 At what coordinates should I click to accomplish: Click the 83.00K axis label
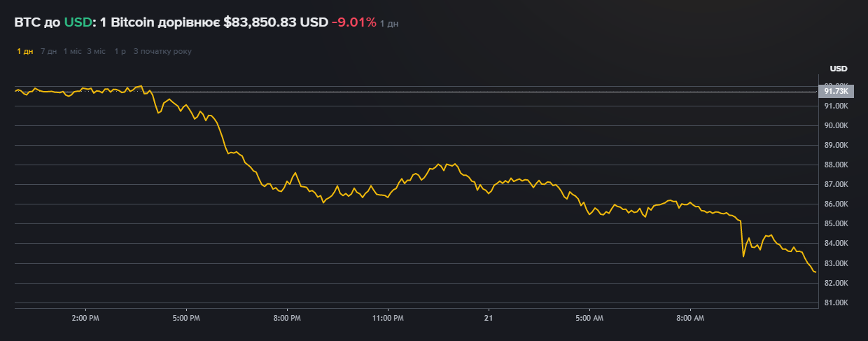836,263
